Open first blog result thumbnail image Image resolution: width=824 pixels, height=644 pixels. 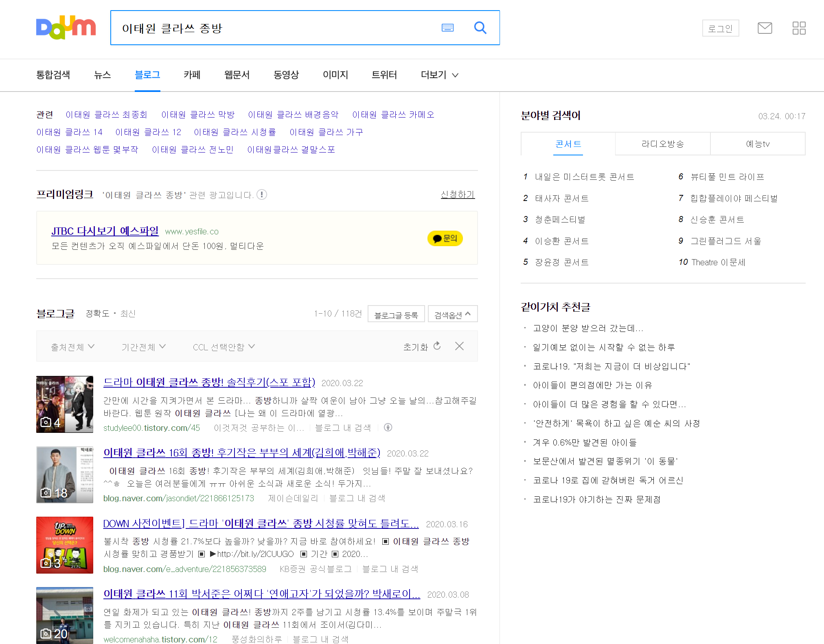pos(65,404)
